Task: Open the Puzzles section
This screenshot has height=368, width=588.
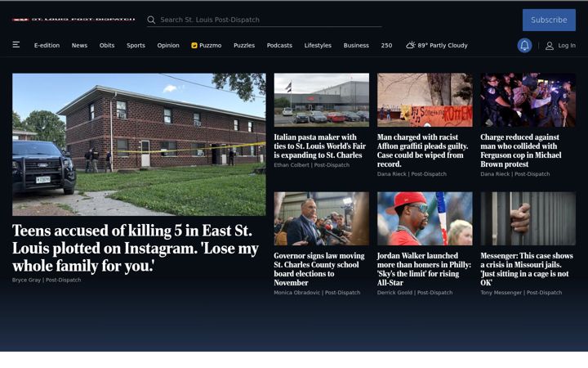Action: [244, 46]
